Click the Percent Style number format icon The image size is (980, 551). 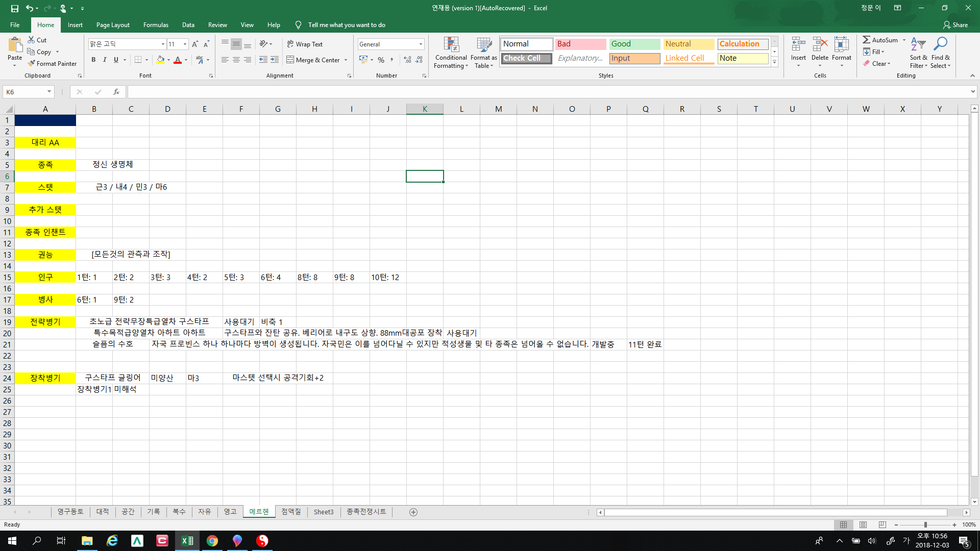(x=381, y=60)
